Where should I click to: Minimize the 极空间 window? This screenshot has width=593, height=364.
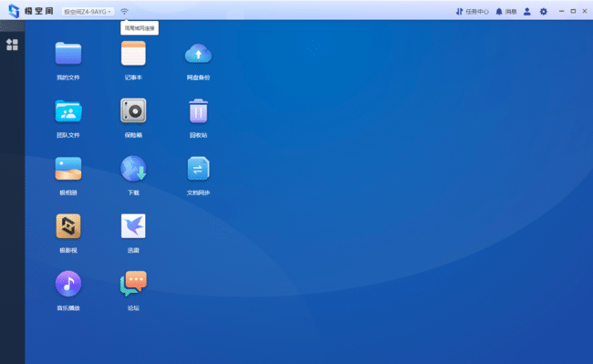pyautogui.click(x=561, y=11)
